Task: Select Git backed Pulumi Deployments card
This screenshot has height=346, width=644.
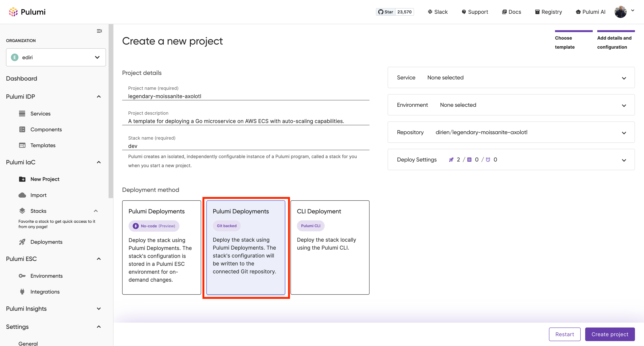Action: (x=246, y=247)
